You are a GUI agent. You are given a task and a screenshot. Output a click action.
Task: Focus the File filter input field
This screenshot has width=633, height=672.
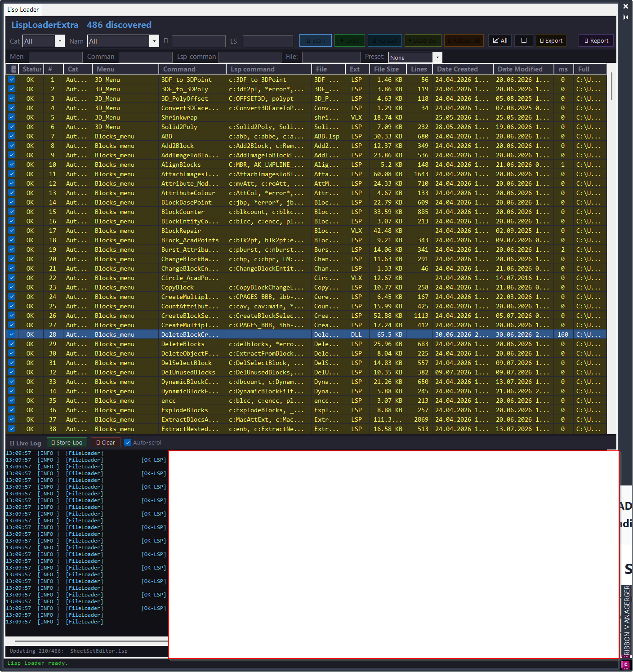(x=331, y=57)
